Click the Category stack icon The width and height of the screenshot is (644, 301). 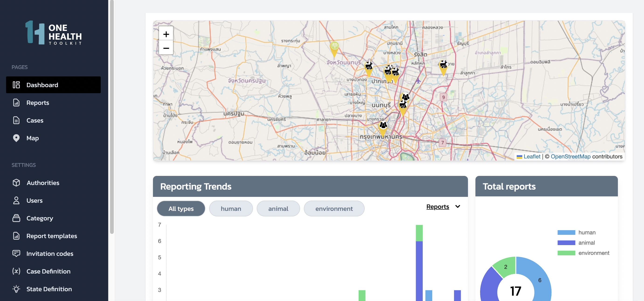[x=16, y=218]
